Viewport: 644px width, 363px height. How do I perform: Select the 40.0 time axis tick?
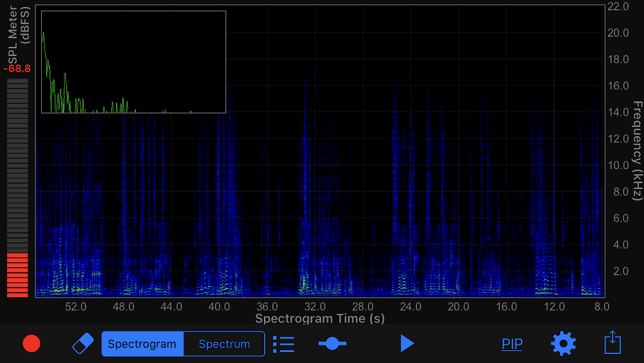pyautogui.click(x=220, y=307)
